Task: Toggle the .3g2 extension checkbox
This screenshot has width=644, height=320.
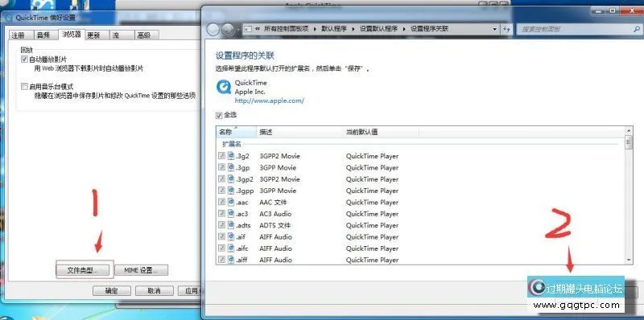Action: tap(221, 156)
